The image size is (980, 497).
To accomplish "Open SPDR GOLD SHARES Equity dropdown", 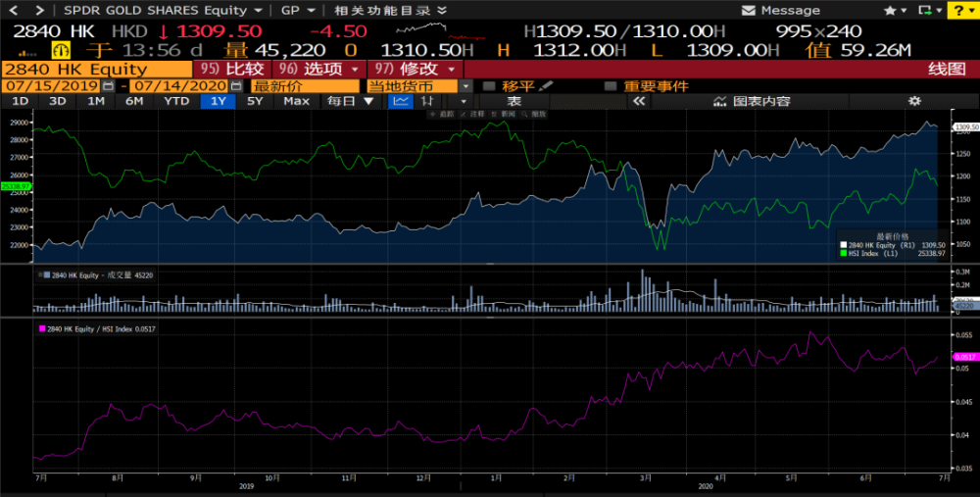I will [x=163, y=11].
